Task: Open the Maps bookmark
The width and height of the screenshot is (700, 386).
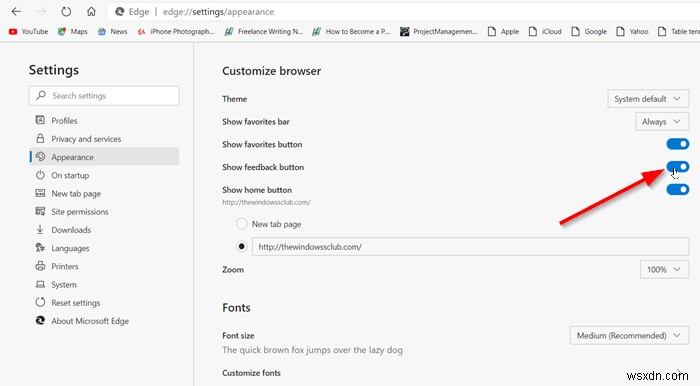Action: click(72, 31)
